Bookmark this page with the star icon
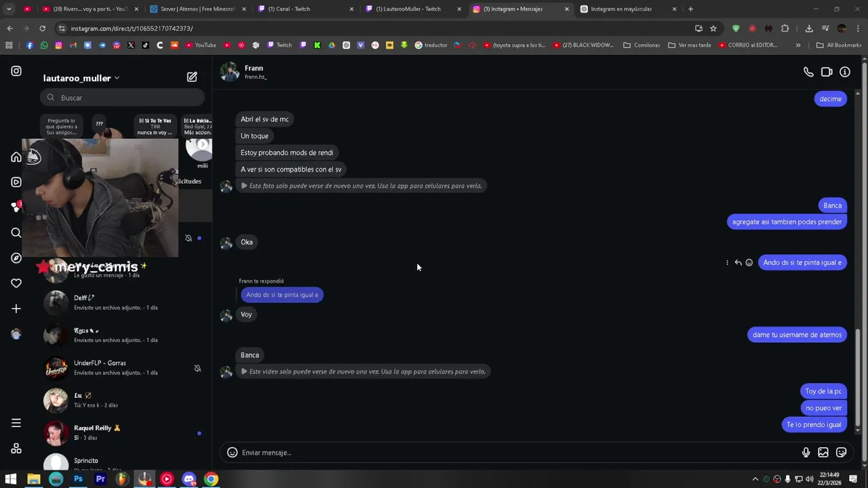The height and width of the screenshot is (488, 868). pyautogui.click(x=713, y=28)
